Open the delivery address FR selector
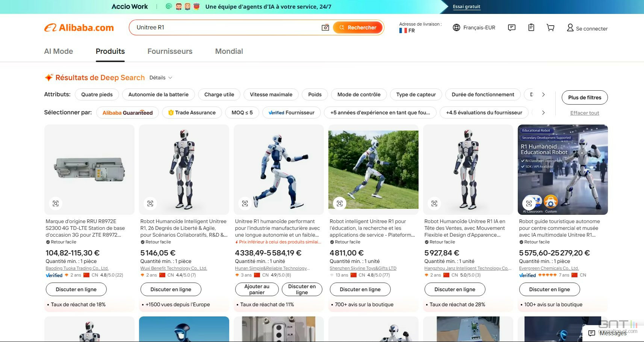 (408, 30)
